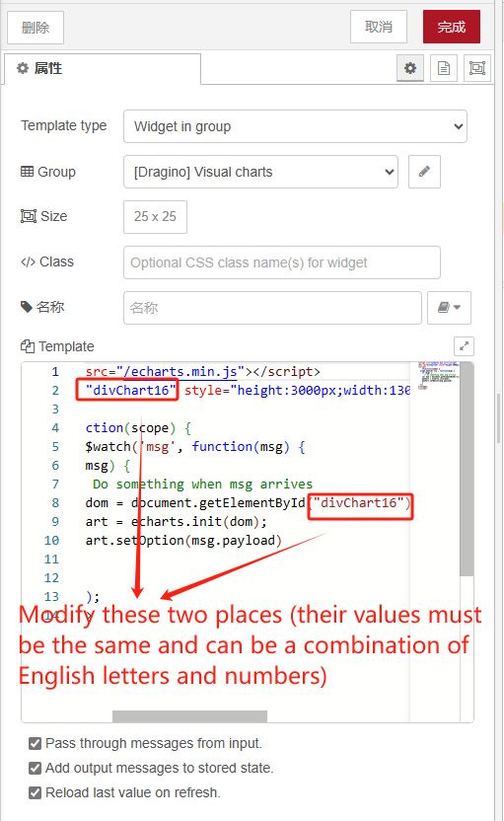Click the 名称 tag icon
This screenshot has height=821, width=504.
(x=27, y=307)
